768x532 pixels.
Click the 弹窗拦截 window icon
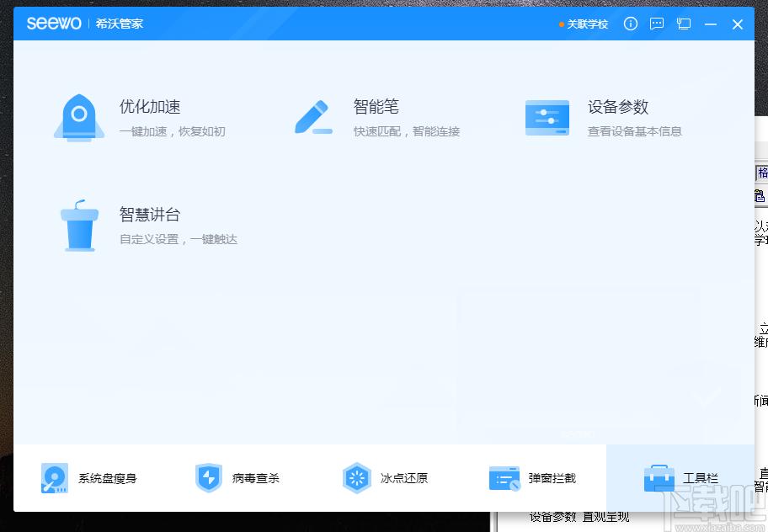[x=504, y=478]
